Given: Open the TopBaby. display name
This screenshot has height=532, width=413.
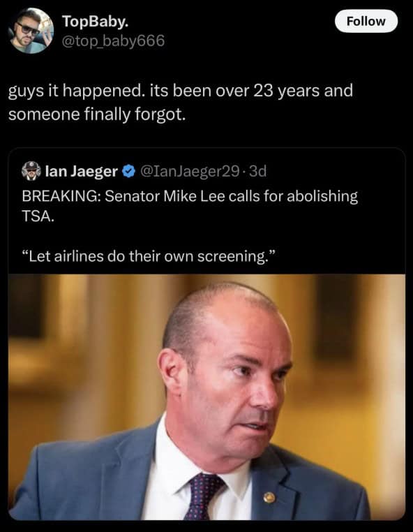Looking at the screenshot, I should tap(96, 22).
